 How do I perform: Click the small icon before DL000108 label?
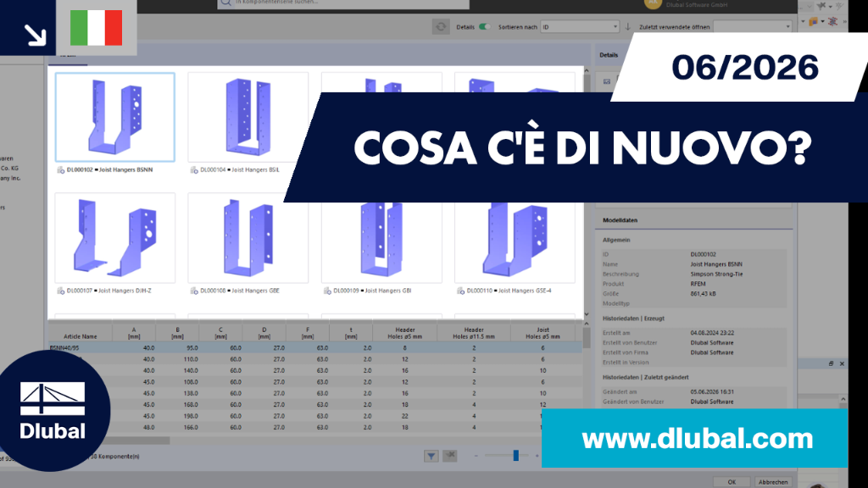tap(194, 291)
